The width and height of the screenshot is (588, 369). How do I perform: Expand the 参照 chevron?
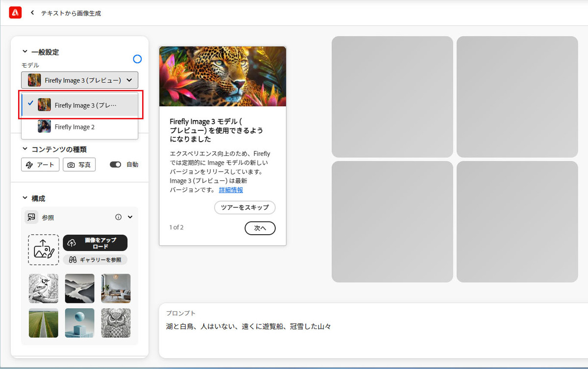130,217
